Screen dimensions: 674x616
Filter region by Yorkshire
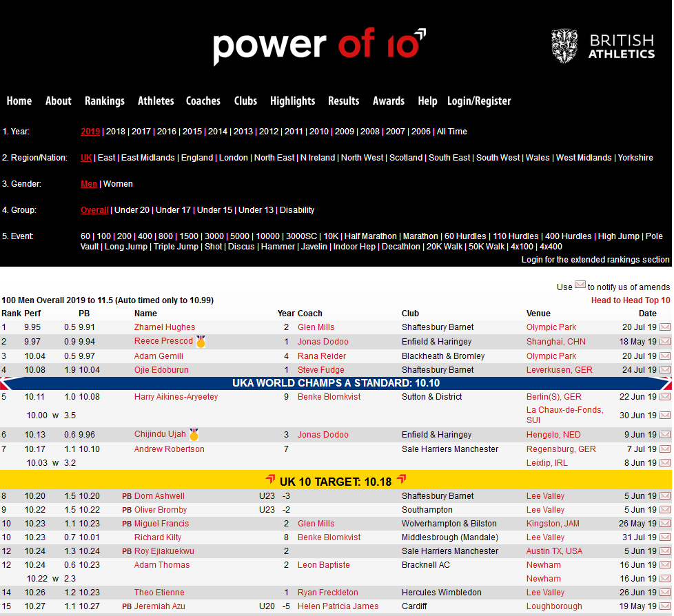635,158
